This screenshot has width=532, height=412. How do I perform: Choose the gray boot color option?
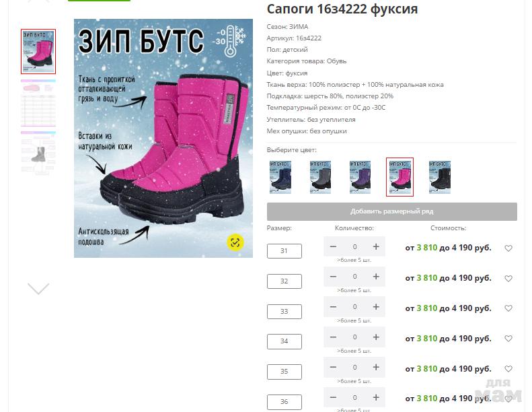click(x=320, y=177)
